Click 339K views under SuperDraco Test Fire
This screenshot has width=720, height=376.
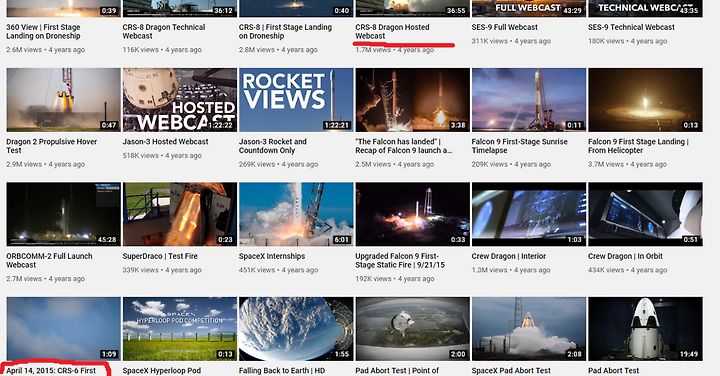(x=141, y=270)
